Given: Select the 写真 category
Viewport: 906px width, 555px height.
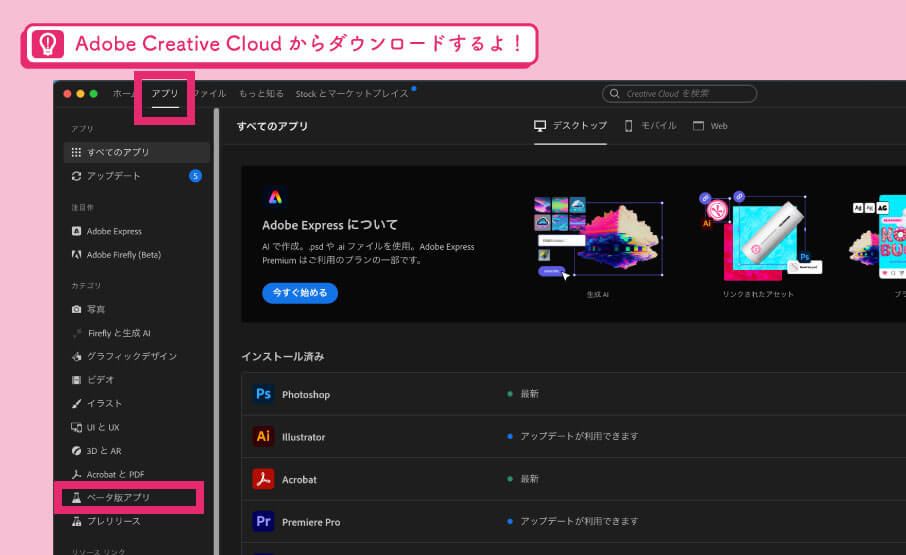Looking at the screenshot, I should point(96,310).
